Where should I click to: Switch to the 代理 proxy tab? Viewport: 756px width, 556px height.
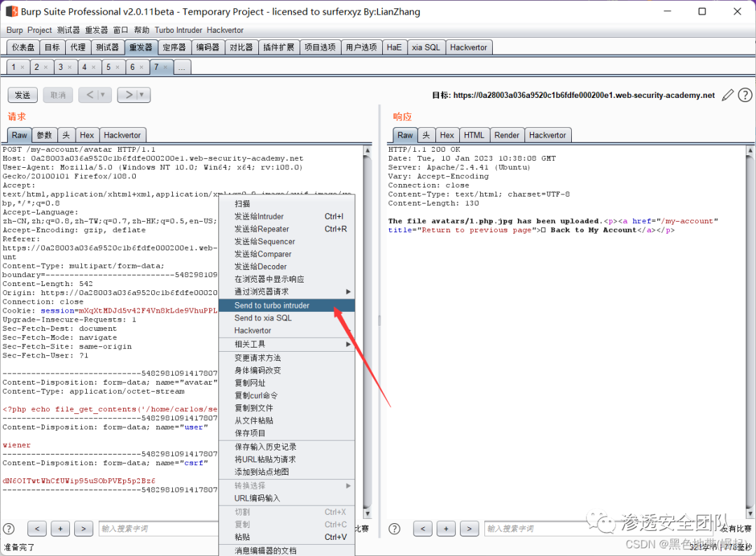[x=78, y=48]
